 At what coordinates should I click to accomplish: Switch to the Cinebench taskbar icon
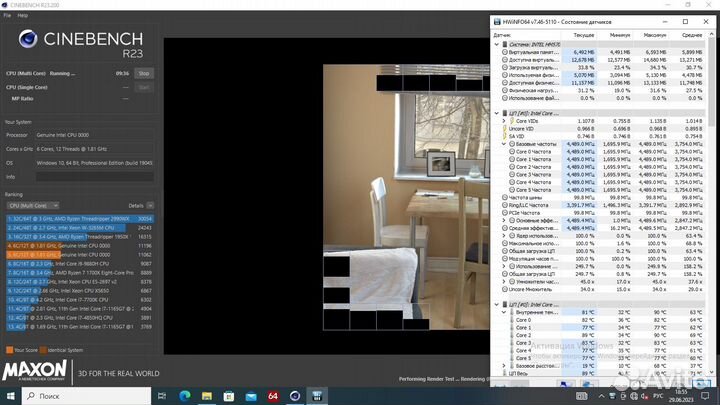coord(295,396)
